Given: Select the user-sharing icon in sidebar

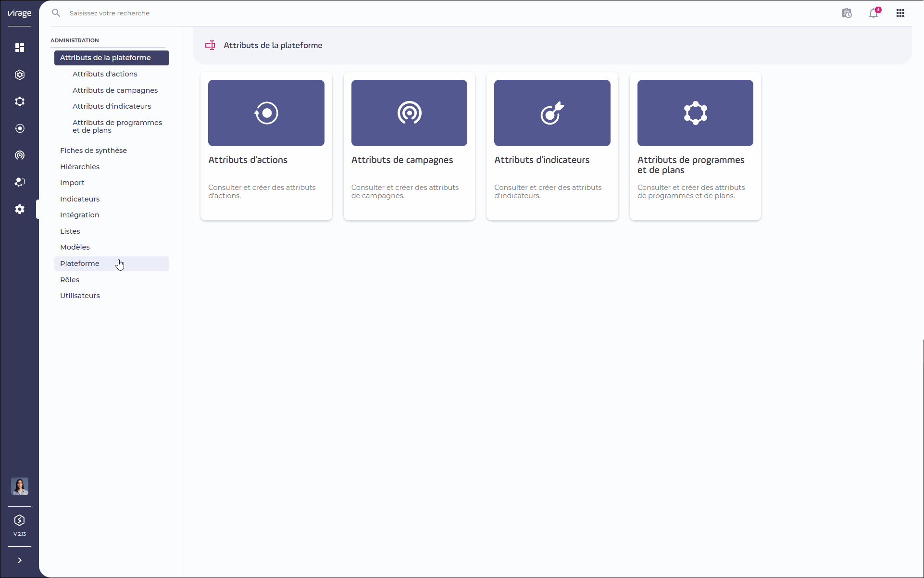Looking at the screenshot, I should point(19,182).
